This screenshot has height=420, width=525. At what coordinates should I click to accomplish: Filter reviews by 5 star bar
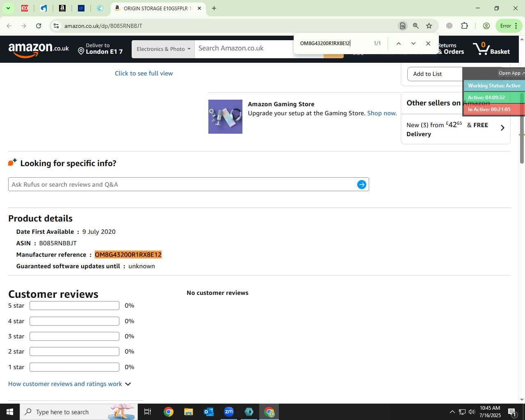pos(74,306)
